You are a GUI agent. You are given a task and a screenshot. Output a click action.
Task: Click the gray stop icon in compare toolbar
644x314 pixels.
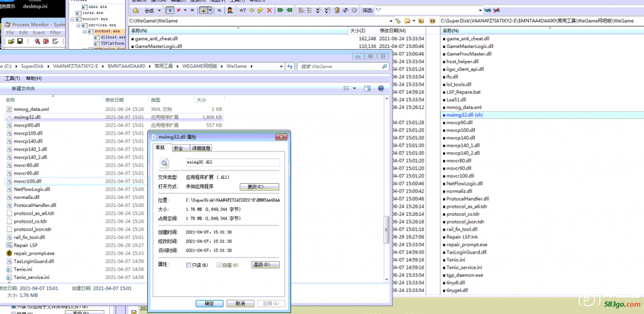[x=355, y=10]
